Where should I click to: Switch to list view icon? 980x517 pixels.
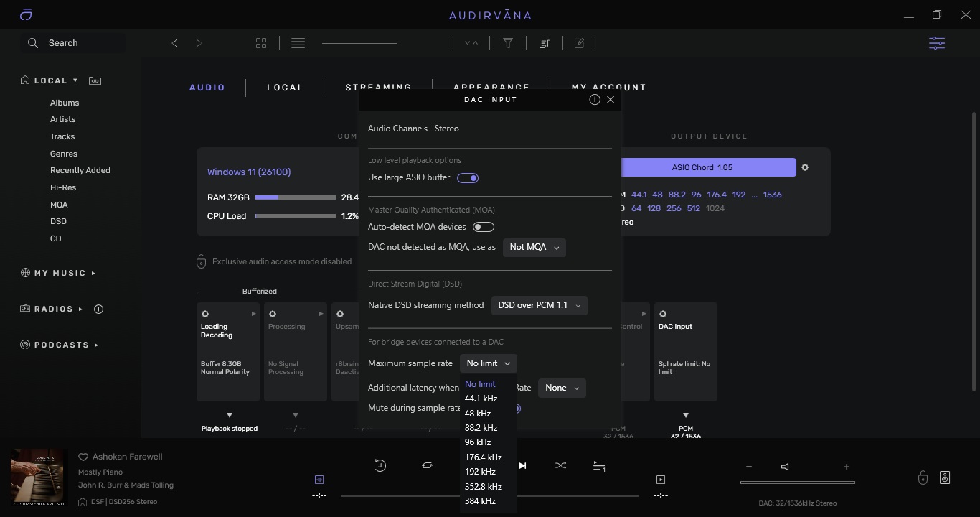click(298, 43)
